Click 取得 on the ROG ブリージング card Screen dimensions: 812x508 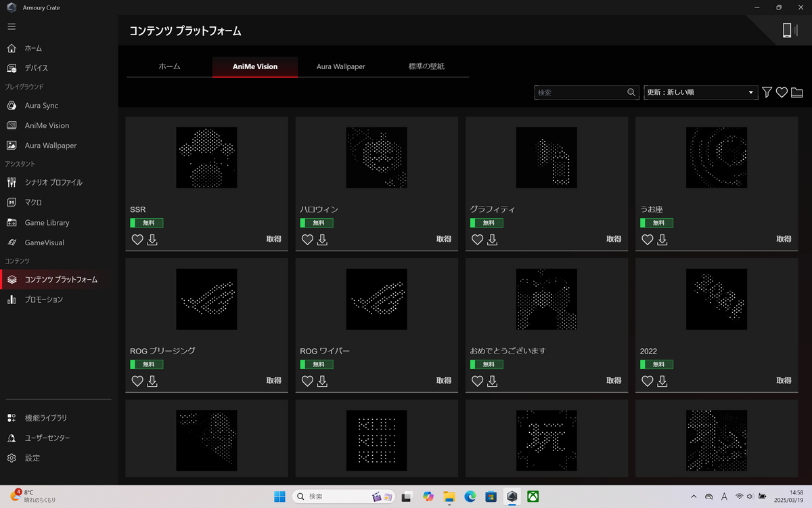274,381
